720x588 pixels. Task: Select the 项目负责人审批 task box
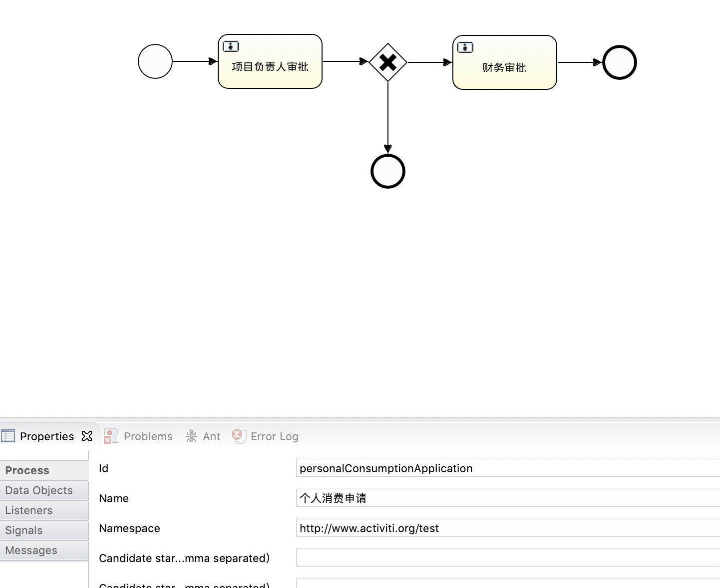[270, 61]
